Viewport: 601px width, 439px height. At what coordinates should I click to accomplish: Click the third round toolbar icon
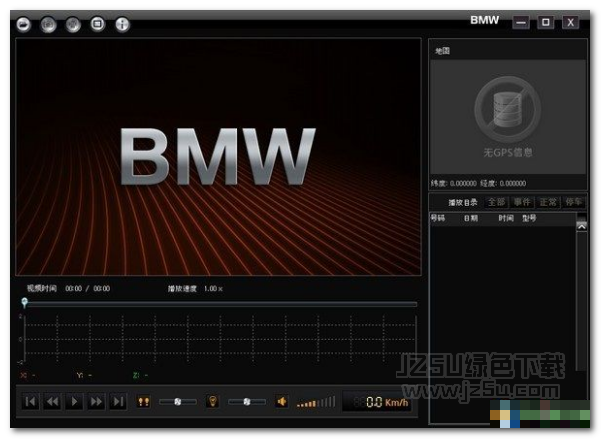[73, 25]
